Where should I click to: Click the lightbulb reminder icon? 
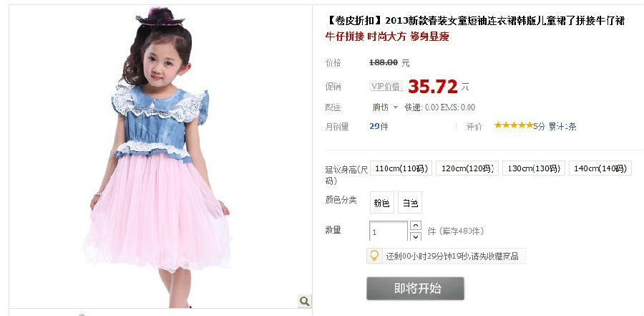(374, 256)
